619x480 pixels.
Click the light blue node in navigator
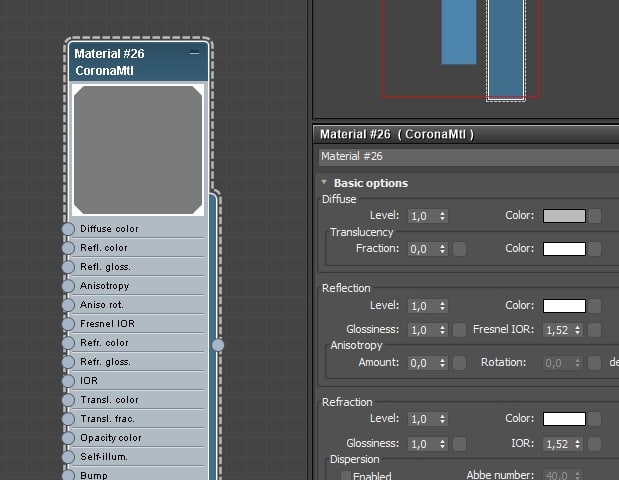coord(459,32)
